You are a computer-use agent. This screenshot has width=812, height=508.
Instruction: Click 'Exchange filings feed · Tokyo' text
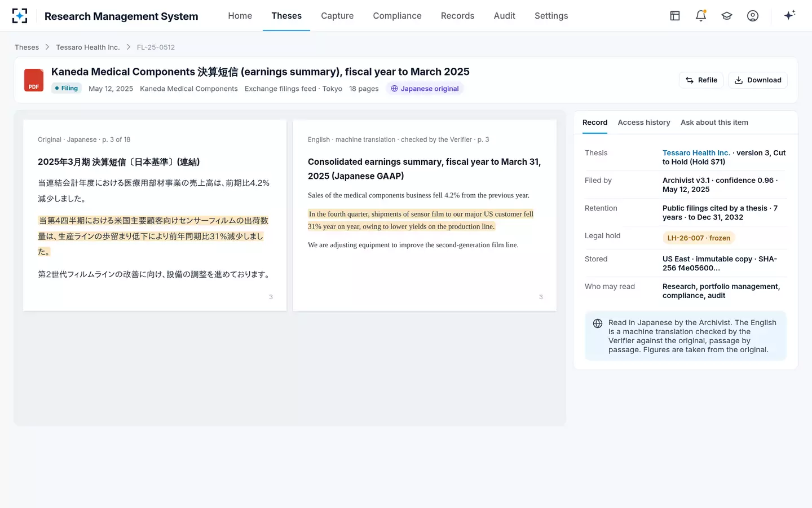point(293,89)
